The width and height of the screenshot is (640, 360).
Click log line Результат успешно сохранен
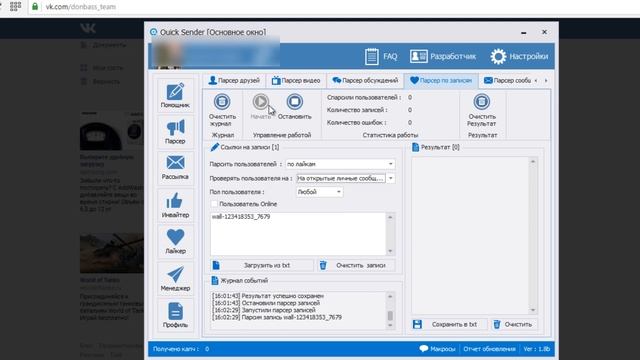pos(268,296)
